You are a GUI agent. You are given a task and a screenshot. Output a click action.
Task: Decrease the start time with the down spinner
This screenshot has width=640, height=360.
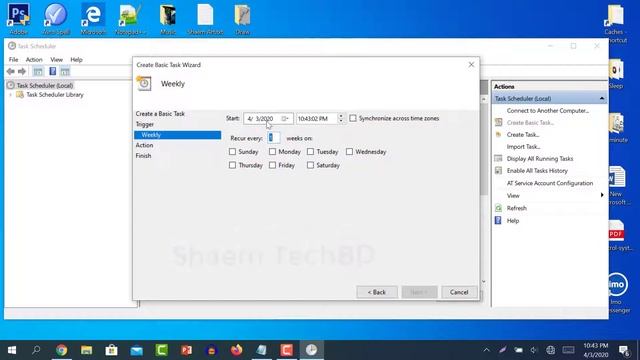tap(341, 121)
